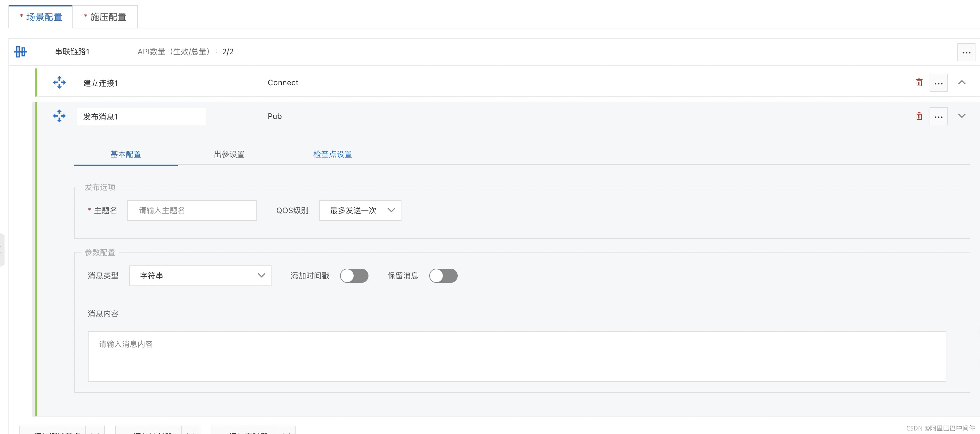Click the Pub type label
Screen dimensions: 980x434
(x=275, y=116)
